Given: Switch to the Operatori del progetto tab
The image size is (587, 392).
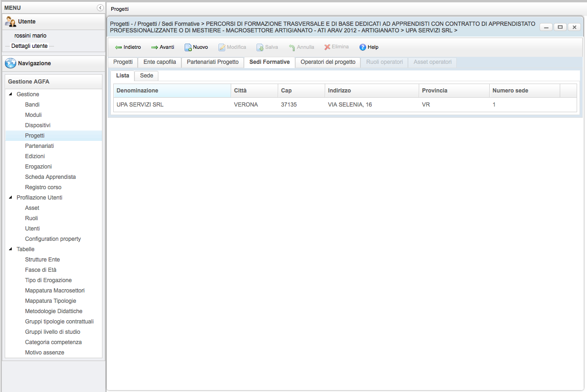Looking at the screenshot, I should (328, 62).
